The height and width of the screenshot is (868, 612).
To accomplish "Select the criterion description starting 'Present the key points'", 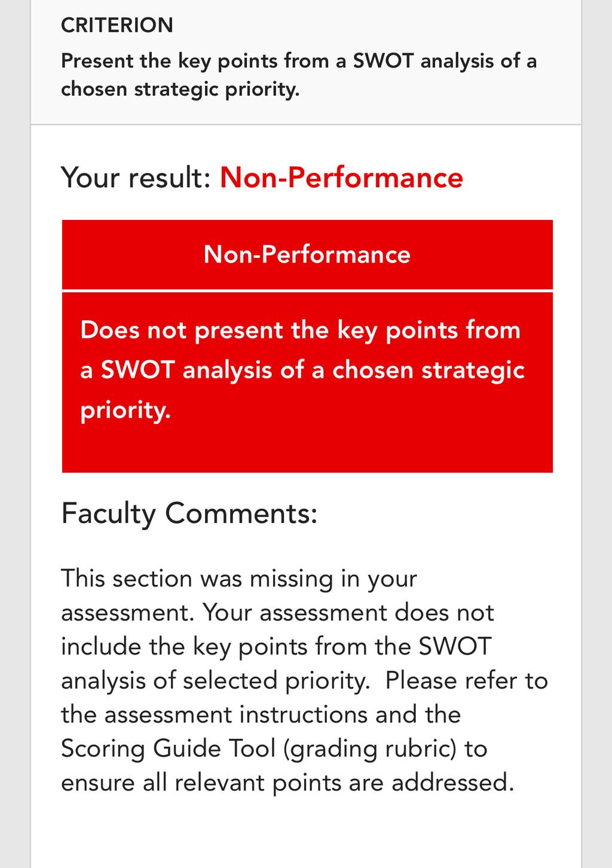I will 299,75.
